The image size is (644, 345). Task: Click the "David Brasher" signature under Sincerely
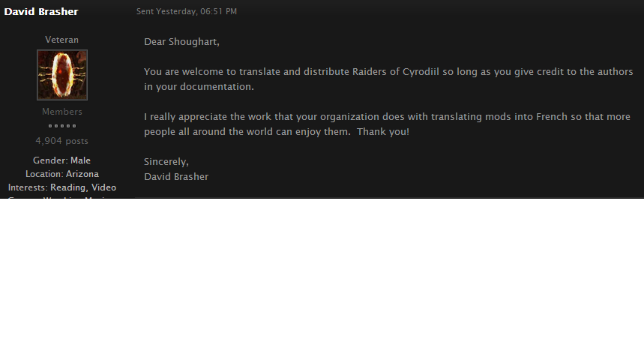point(176,176)
